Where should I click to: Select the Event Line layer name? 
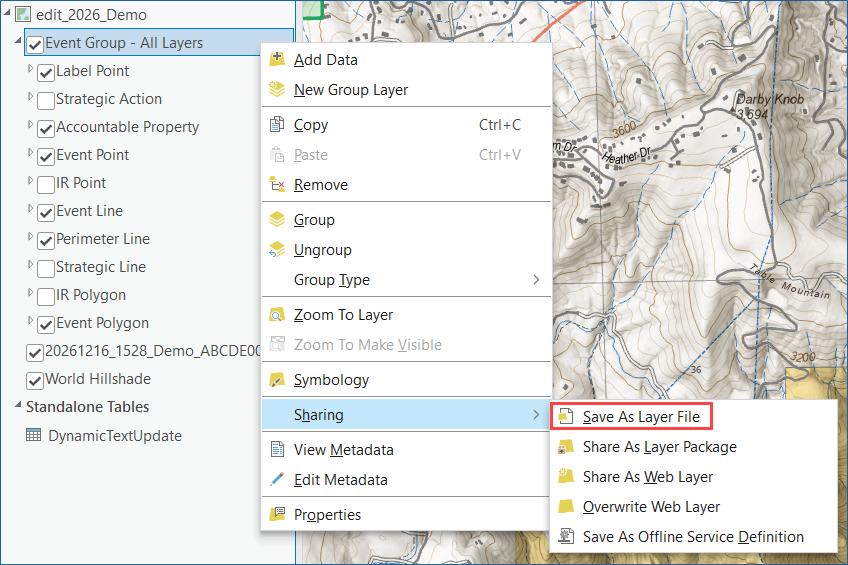point(89,211)
